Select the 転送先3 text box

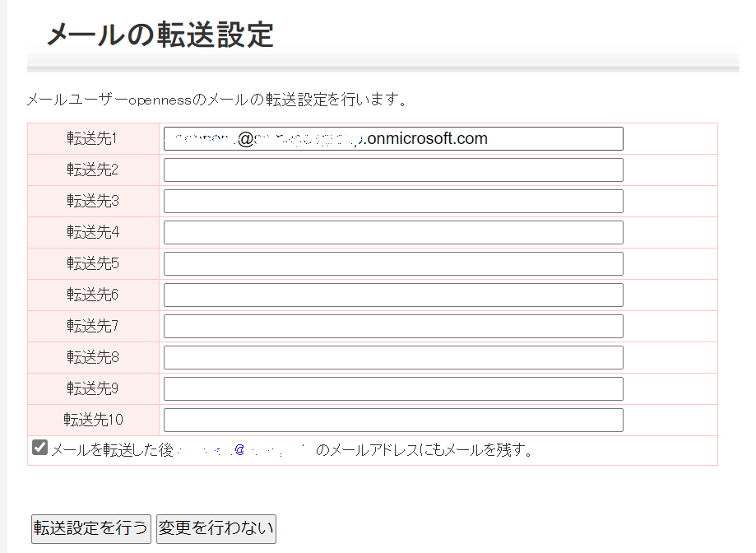click(x=393, y=201)
